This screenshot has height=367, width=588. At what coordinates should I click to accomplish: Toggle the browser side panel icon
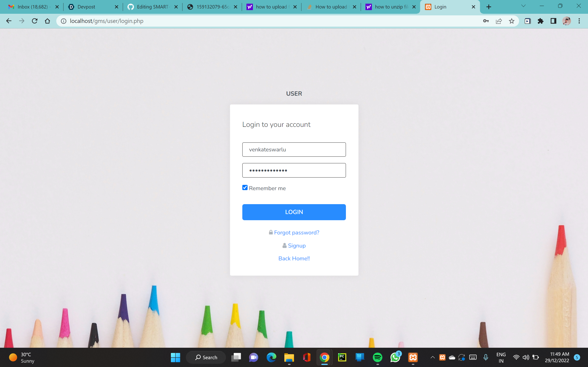(x=553, y=21)
